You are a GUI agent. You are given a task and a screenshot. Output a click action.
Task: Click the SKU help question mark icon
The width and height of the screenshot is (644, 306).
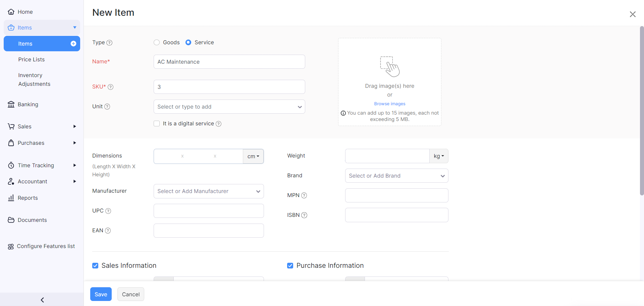tap(110, 87)
